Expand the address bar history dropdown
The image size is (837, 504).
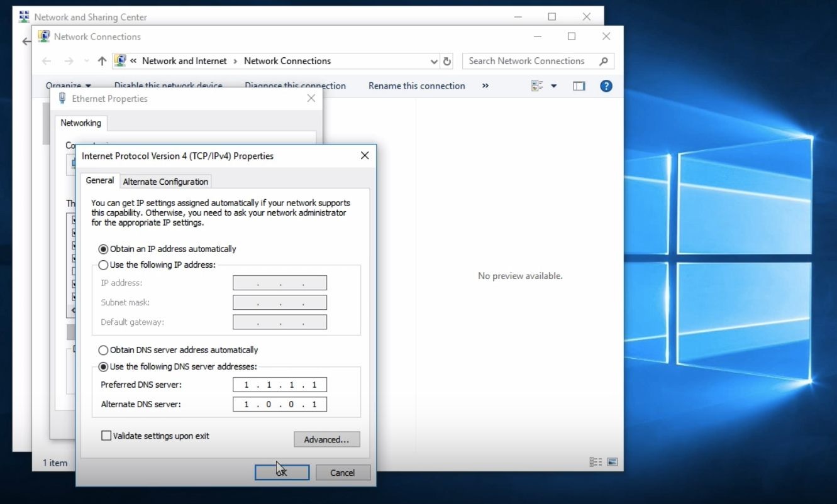pyautogui.click(x=434, y=61)
